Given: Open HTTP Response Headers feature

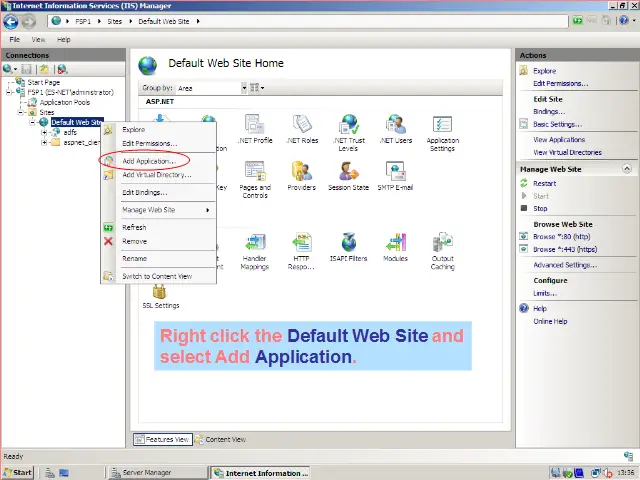Looking at the screenshot, I should (x=301, y=251).
